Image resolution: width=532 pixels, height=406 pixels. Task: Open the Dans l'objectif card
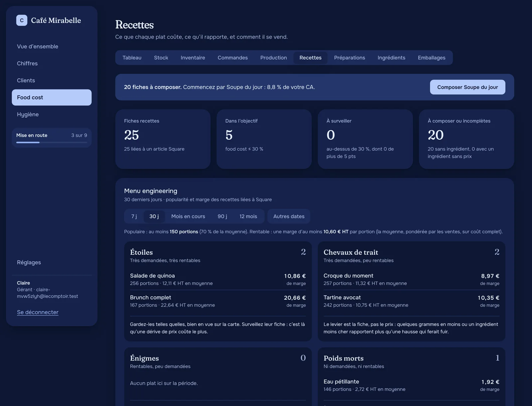pyautogui.click(x=264, y=139)
